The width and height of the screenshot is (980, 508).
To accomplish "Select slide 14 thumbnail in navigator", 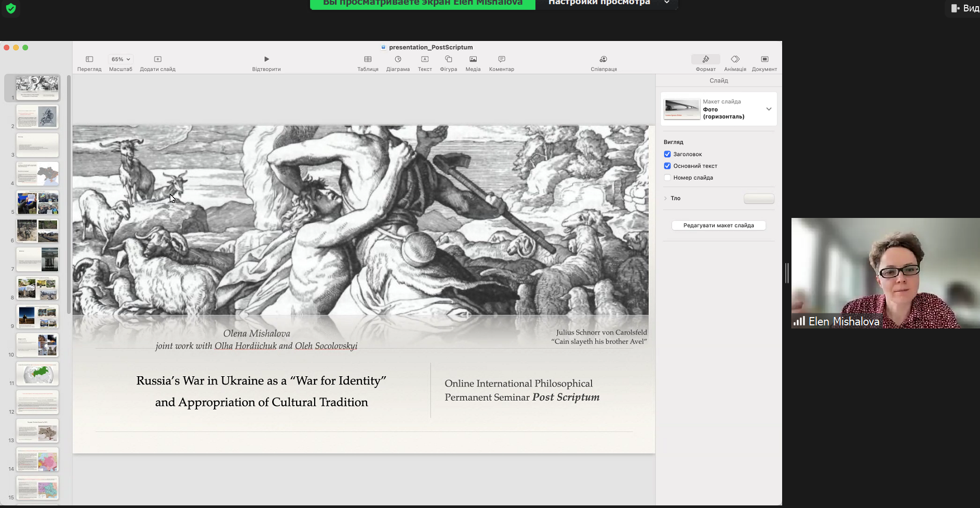I will (37, 459).
